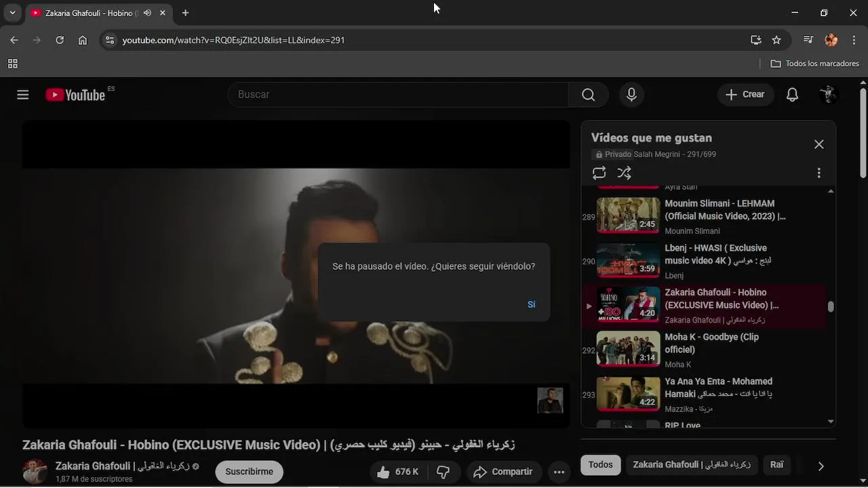
Task: Select the Zakaria Ghafouli filter chip
Action: coord(692,465)
